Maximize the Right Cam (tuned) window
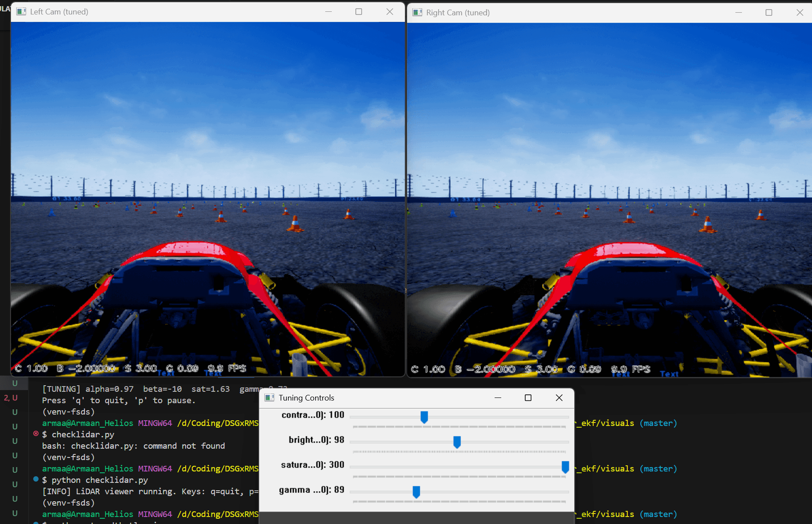812x524 pixels. pos(769,13)
